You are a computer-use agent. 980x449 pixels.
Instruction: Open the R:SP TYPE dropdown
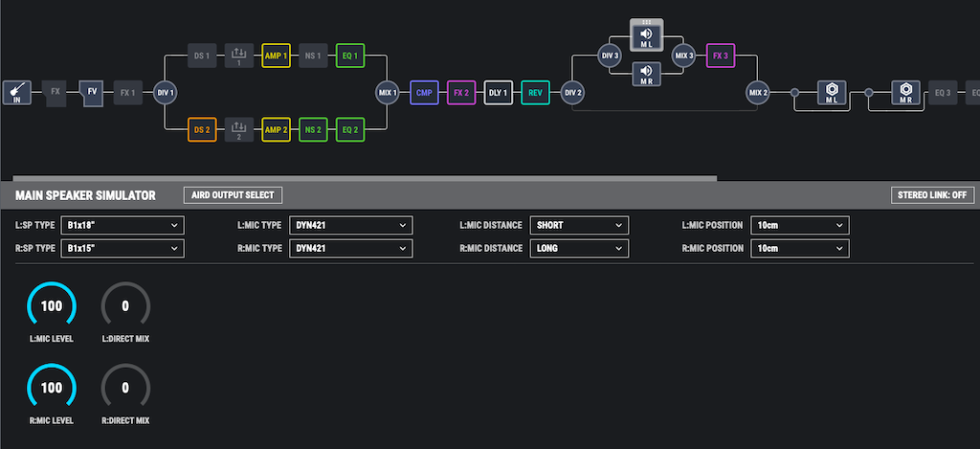point(122,248)
